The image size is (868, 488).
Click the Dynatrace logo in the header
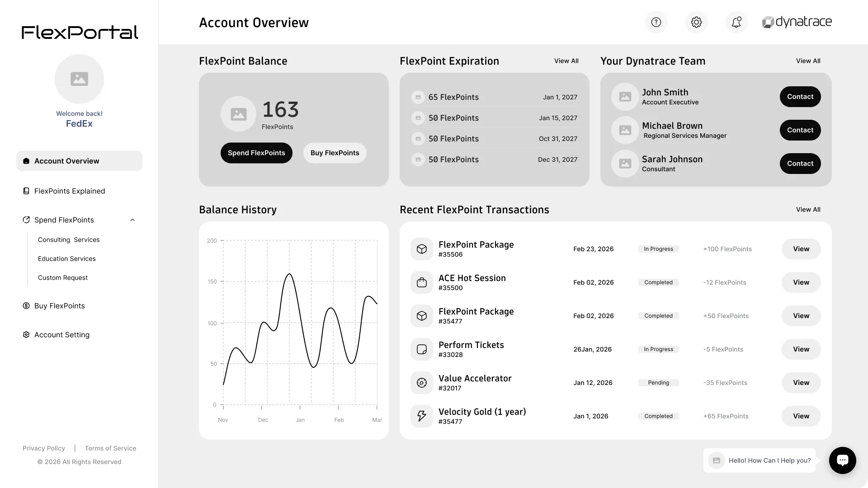pos(797,22)
